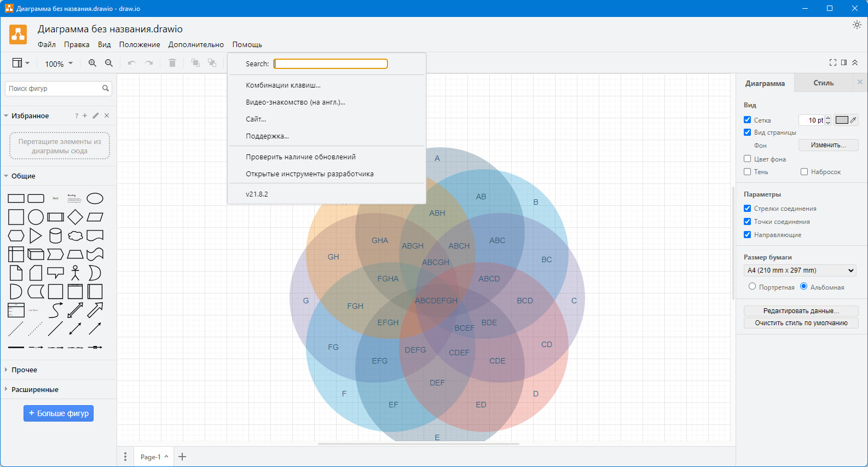Select the cylinder shape in shapes palette
The height and width of the screenshot is (467, 868).
(55, 236)
